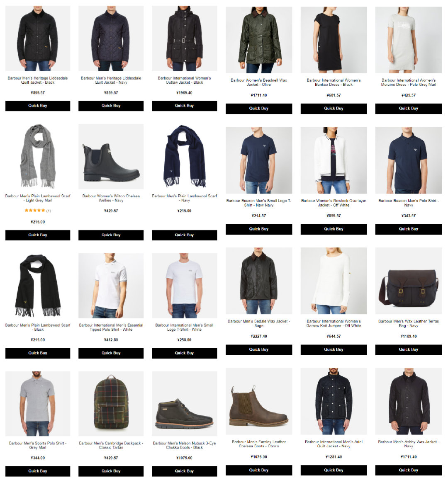The width and height of the screenshot is (448, 485).
Task: Open Bankso Dress Black product title link
Action: [x=334, y=82]
